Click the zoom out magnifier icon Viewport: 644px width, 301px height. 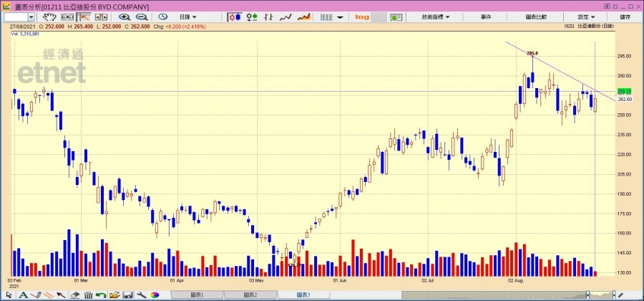(x=141, y=16)
